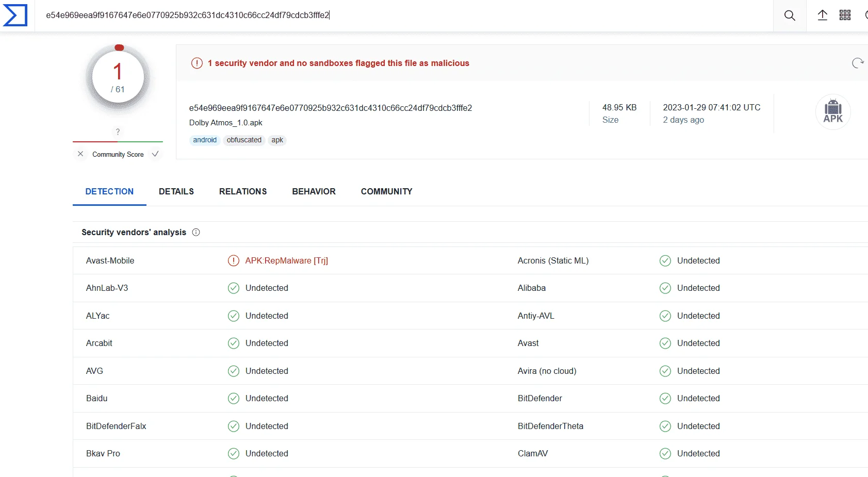Click ALYac's green check icon
Image resolution: width=868 pixels, height=477 pixels.
click(234, 316)
